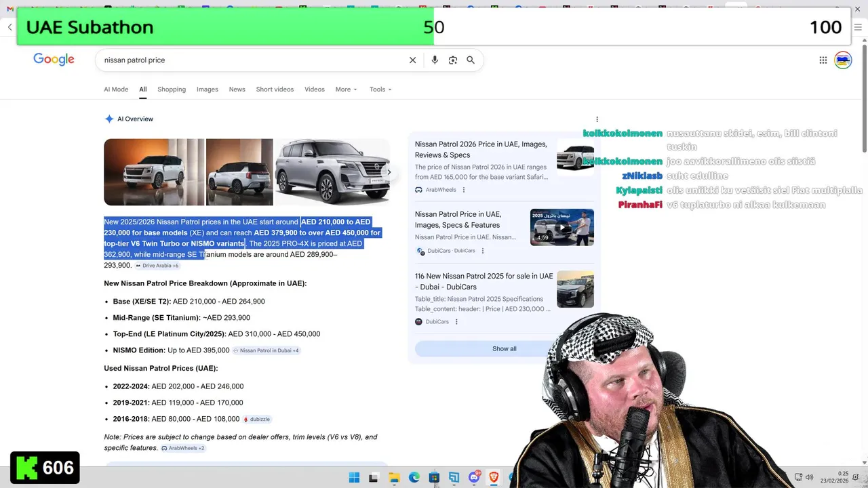Open the DubiCars listing car thumbnail
The image size is (868, 488).
(x=575, y=289)
